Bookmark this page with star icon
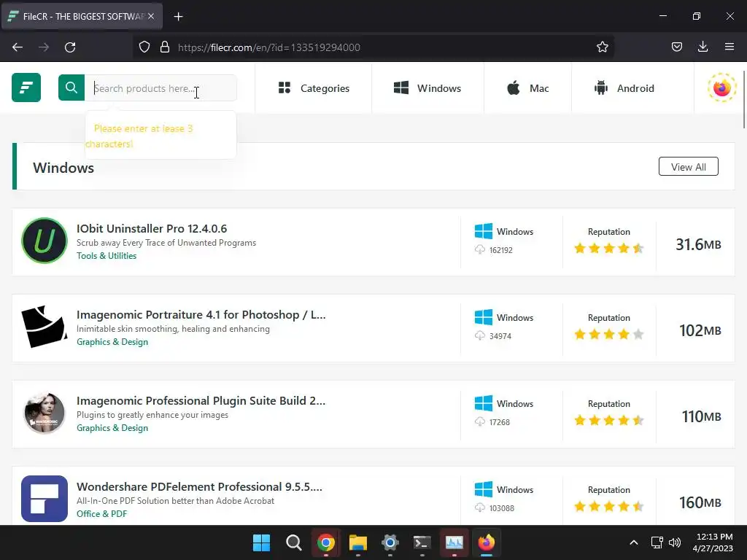 [x=602, y=47]
